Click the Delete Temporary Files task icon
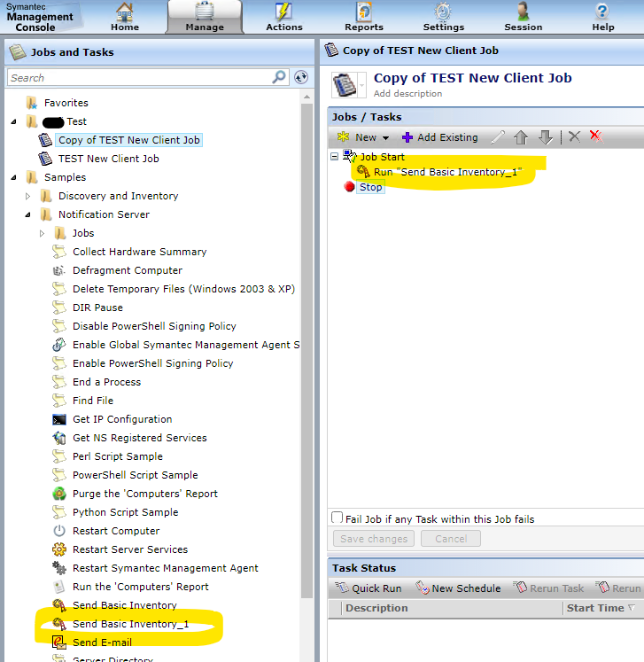The height and width of the screenshot is (662, 644). [x=59, y=289]
